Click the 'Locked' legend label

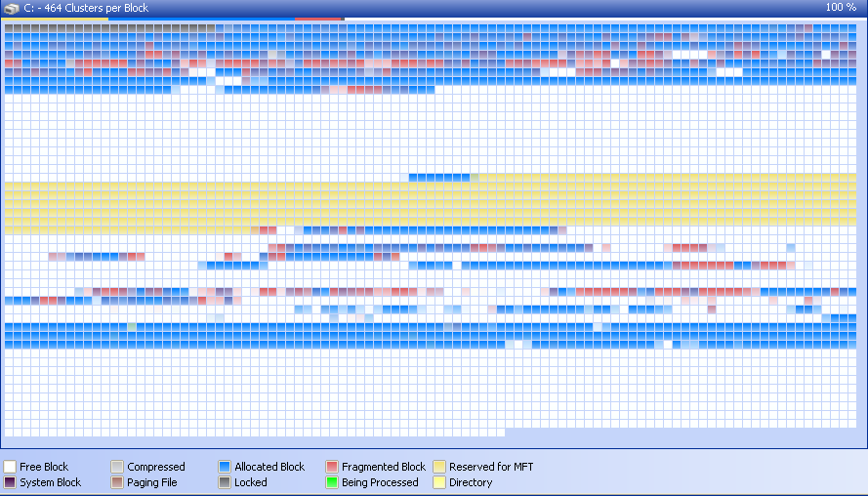point(251,482)
